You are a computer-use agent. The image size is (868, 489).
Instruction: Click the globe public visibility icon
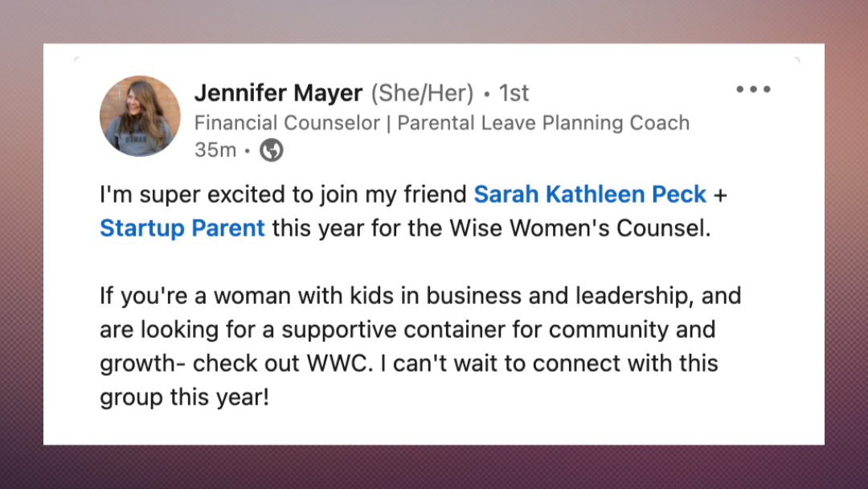point(272,150)
